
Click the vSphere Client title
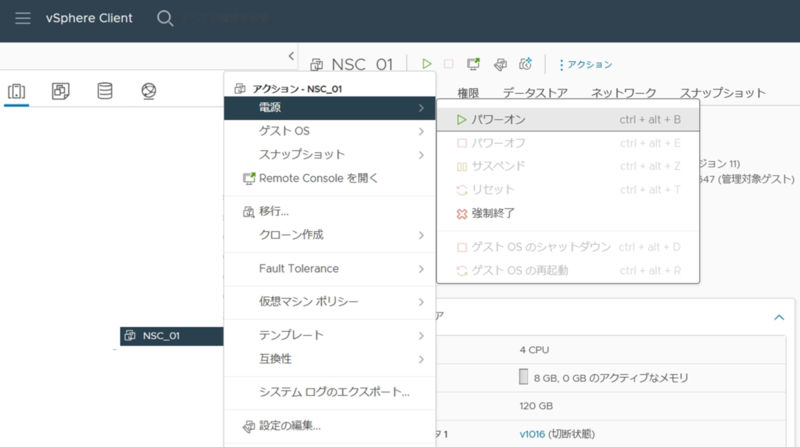click(x=89, y=18)
